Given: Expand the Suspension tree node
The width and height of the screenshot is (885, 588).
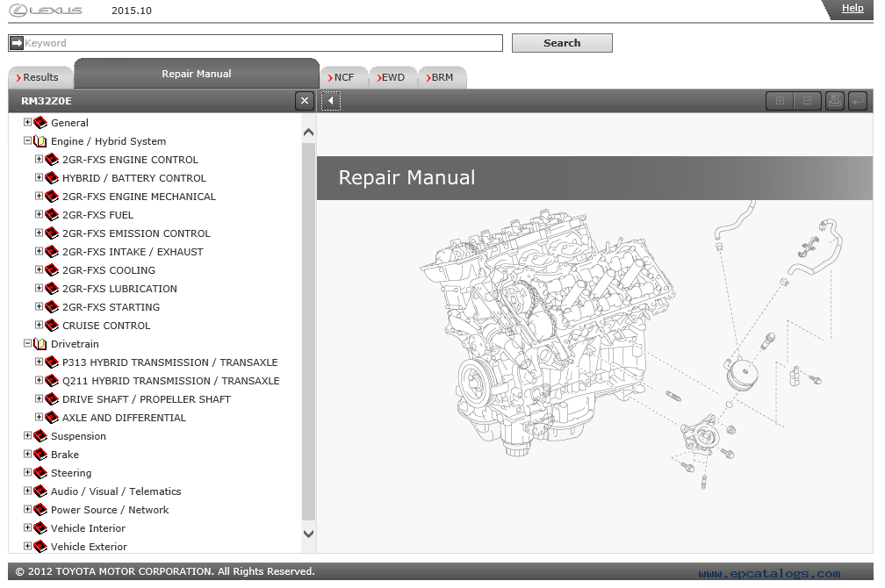Looking at the screenshot, I should click(27, 435).
